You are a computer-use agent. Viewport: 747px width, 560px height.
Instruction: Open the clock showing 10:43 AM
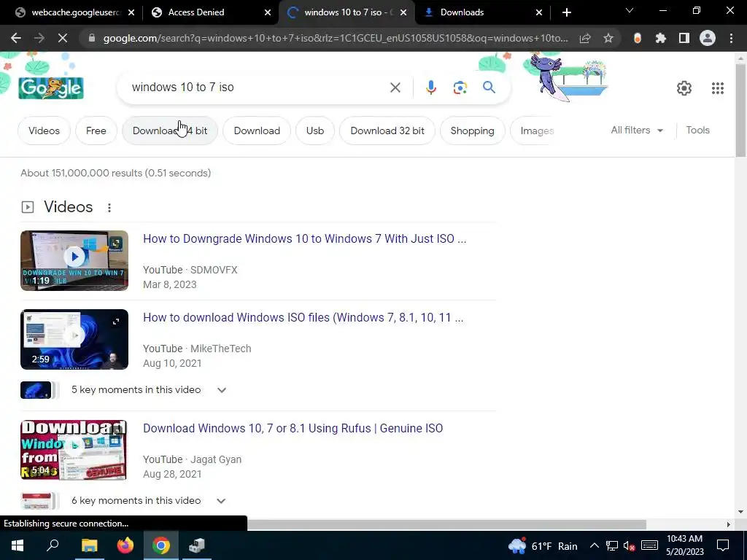click(684, 545)
